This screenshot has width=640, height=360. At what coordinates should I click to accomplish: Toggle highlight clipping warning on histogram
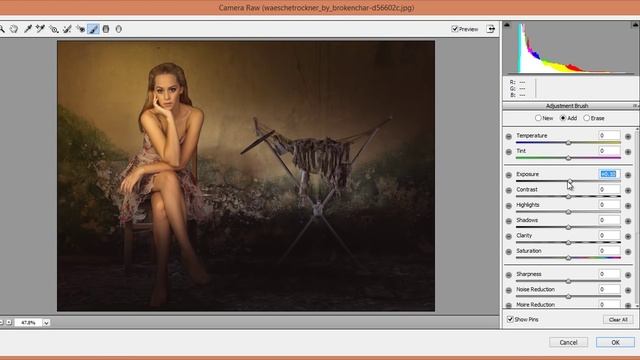636,25
